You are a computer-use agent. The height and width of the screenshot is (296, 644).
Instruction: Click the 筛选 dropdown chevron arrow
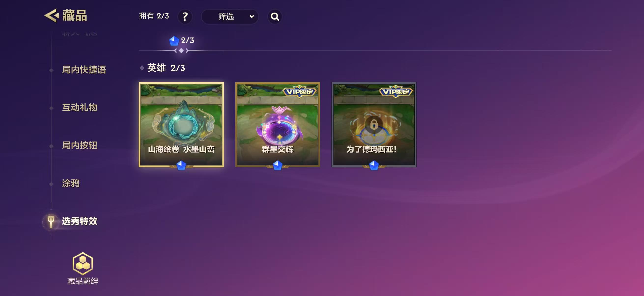tap(252, 17)
